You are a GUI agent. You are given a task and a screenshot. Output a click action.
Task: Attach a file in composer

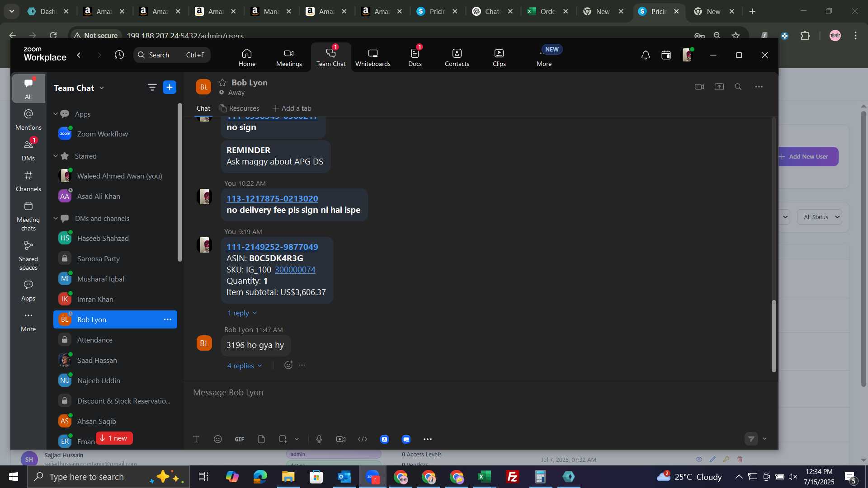click(261, 439)
